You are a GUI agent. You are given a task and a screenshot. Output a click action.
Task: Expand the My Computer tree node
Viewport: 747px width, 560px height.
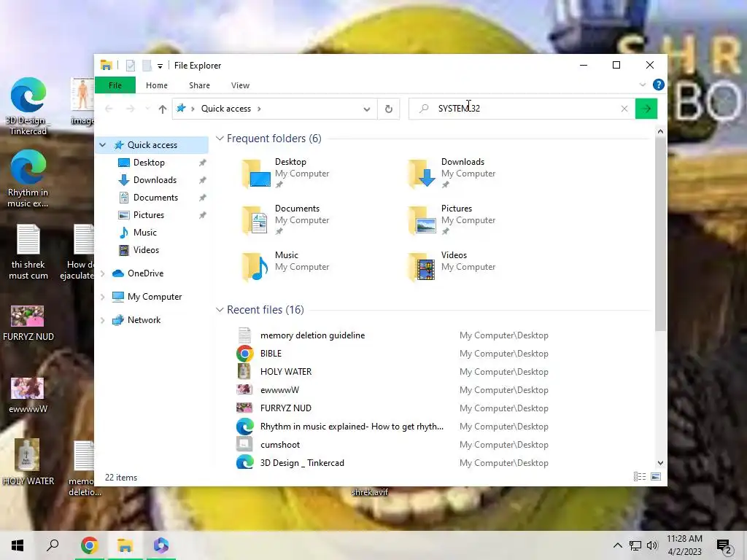point(102,297)
